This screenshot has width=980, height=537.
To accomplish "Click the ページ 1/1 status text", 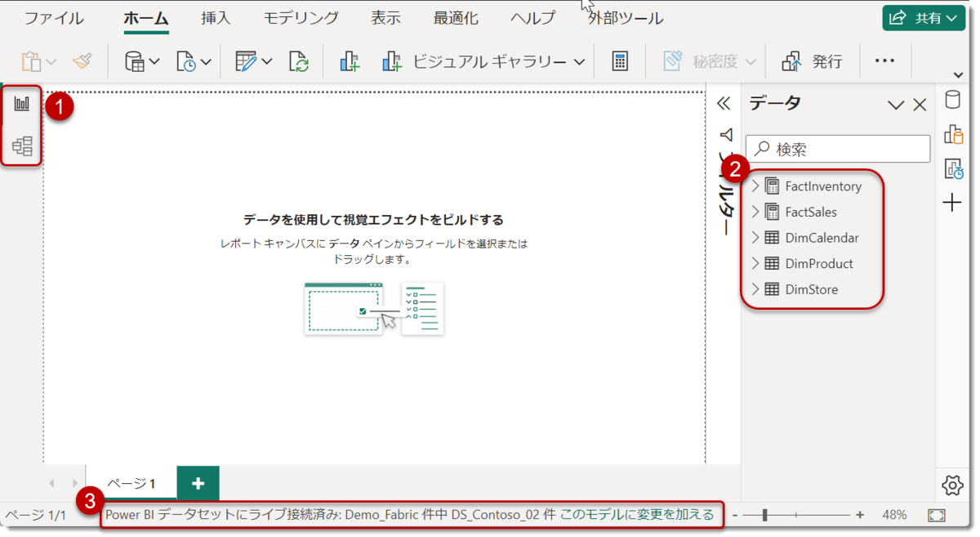I will (x=35, y=515).
